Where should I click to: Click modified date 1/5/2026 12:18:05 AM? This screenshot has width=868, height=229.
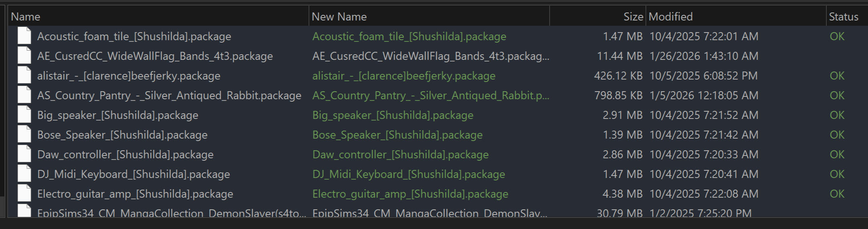[x=704, y=95]
